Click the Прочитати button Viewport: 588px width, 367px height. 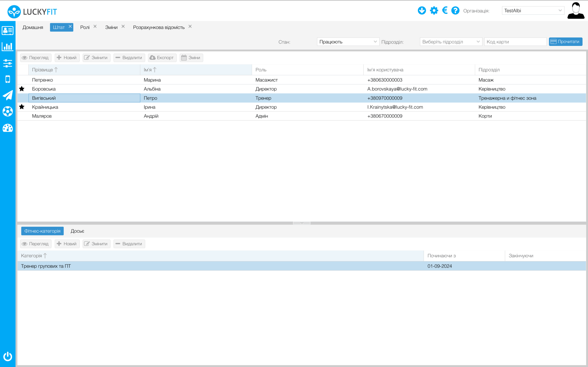[x=565, y=42]
